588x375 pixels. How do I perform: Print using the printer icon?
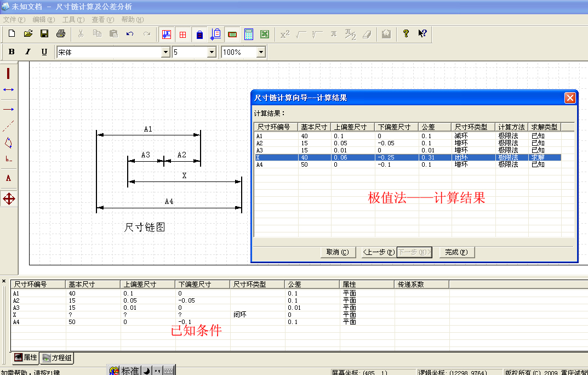[61, 34]
